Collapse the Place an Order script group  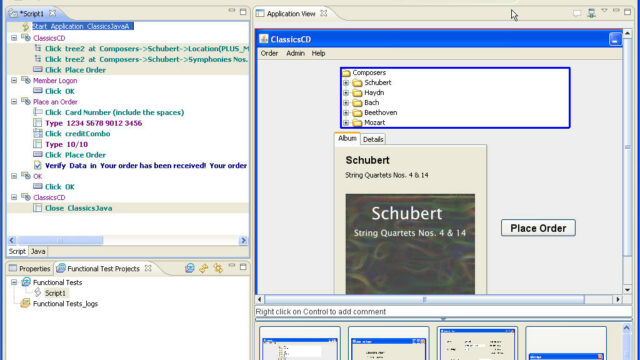pos(14,102)
